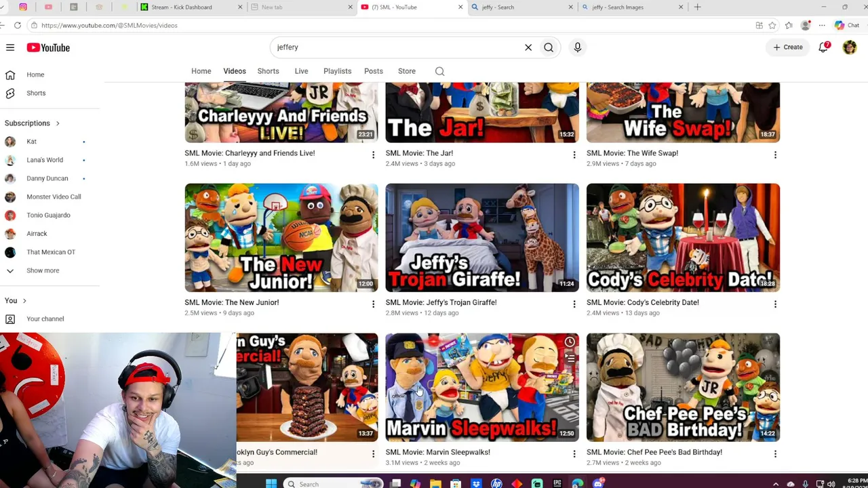
Task: Go to Shorts in the sidebar
Action: click(x=36, y=93)
